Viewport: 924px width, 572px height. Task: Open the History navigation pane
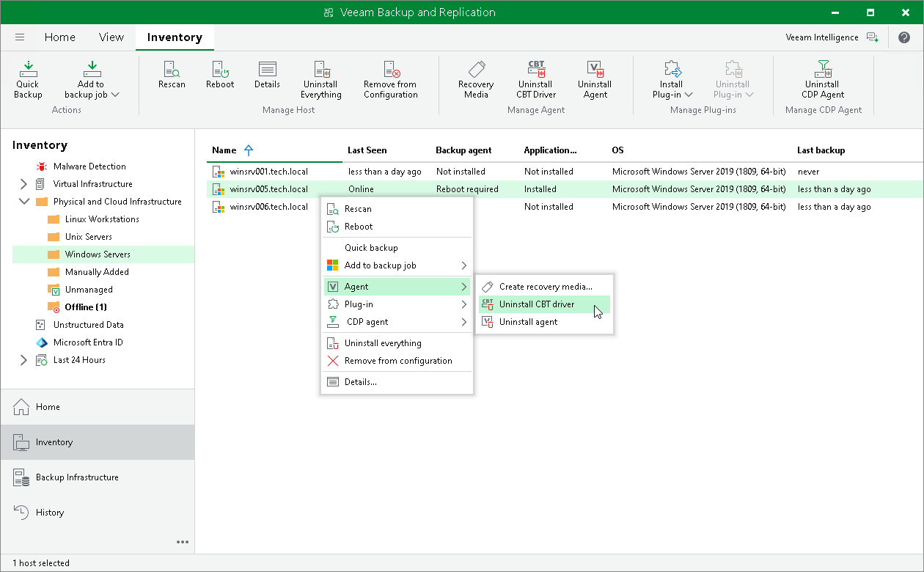point(98,513)
